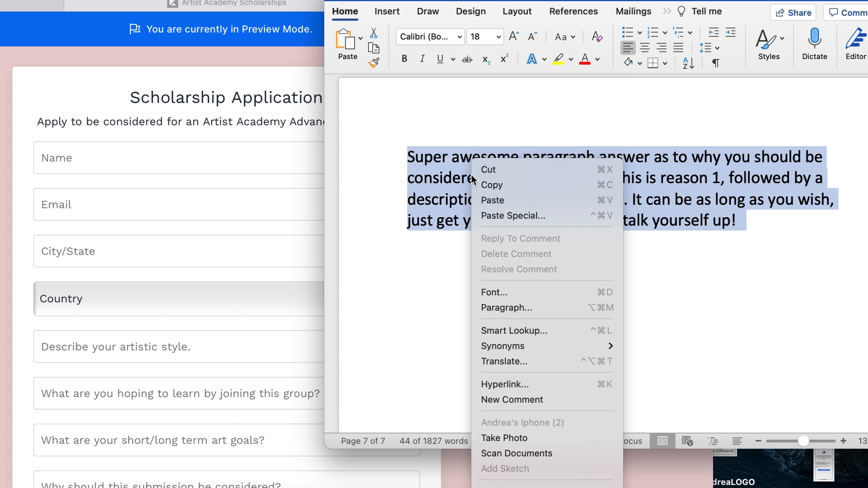Switch to the Insert ribbon tab
The width and height of the screenshot is (868, 488).
[x=387, y=12]
